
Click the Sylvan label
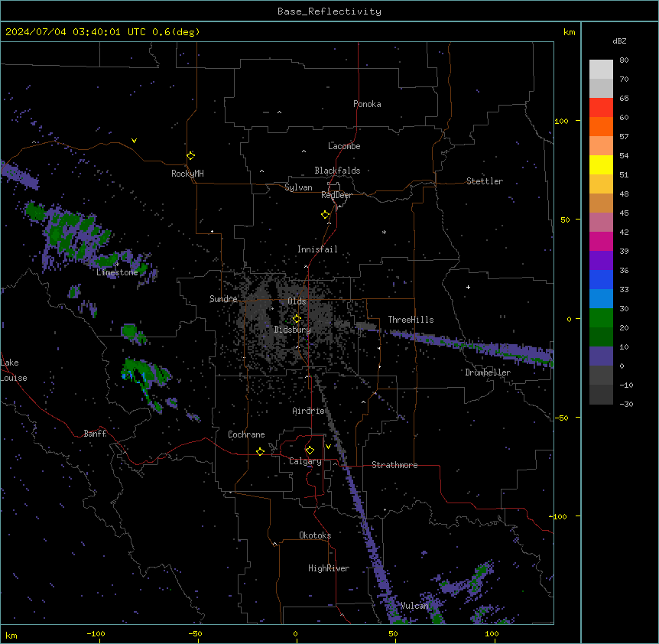298,187
